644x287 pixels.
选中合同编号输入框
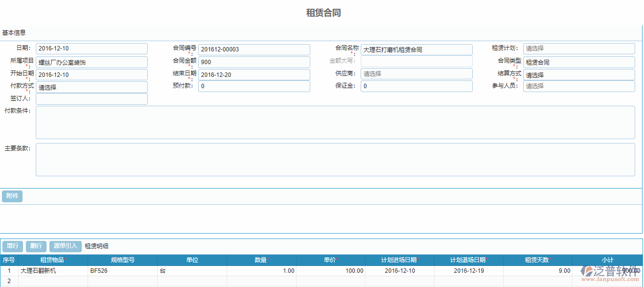coord(254,49)
